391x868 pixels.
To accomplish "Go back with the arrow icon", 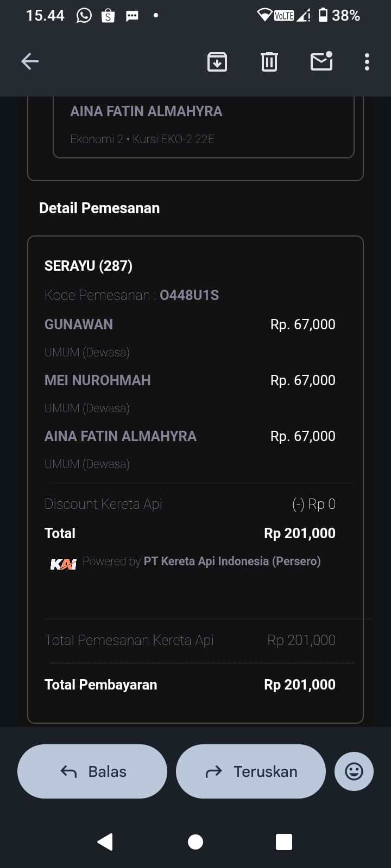I will pyautogui.click(x=30, y=62).
